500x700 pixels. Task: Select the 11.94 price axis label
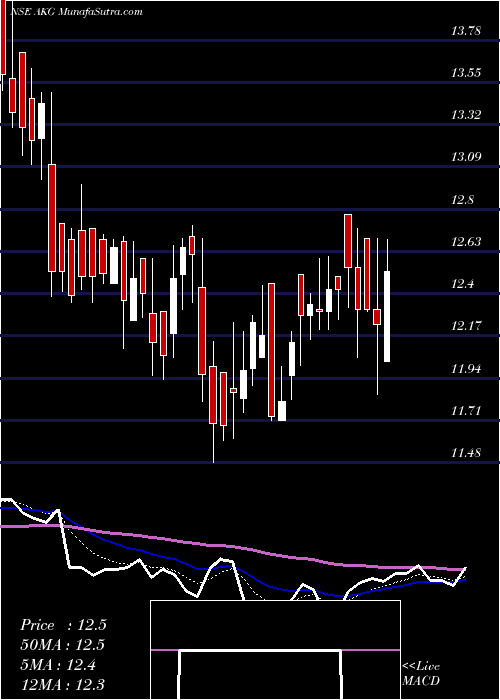click(466, 368)
